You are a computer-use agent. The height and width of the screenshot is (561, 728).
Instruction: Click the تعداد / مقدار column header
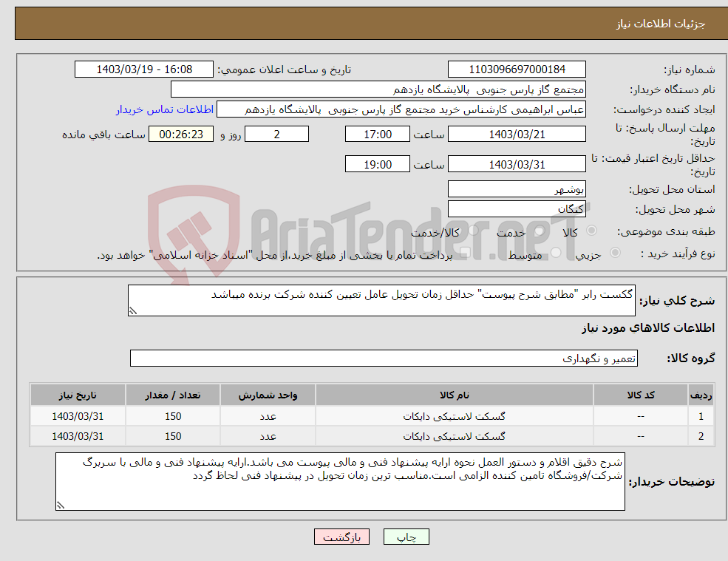click(x=173, y=395)
